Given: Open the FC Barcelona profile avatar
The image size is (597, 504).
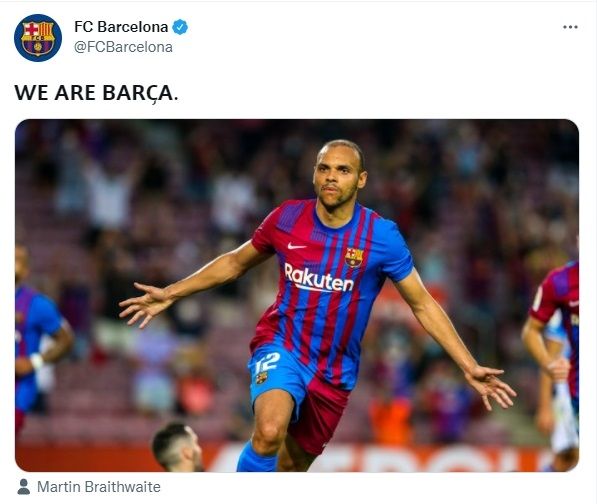Looking at the screenshot, I should 38,38.
